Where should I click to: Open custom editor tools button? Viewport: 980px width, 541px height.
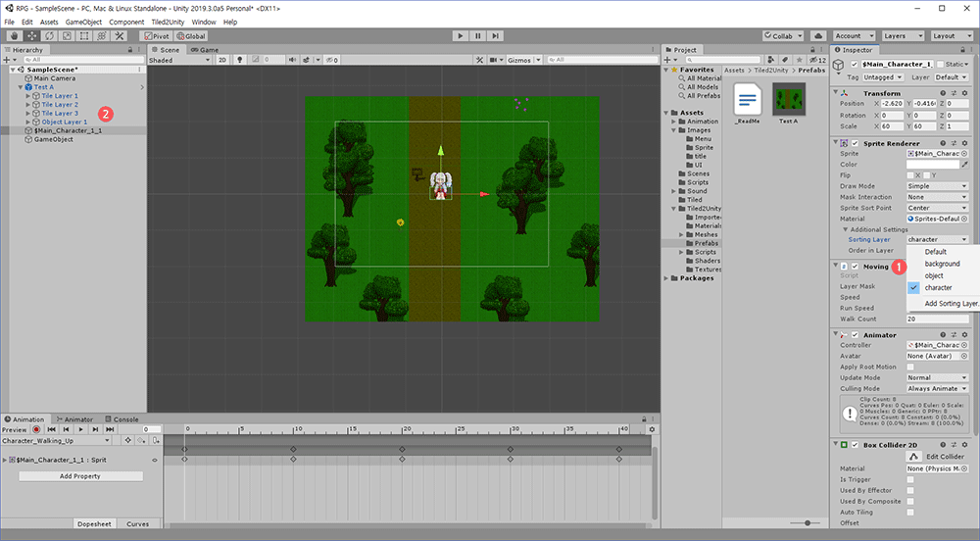click(119, 36)
